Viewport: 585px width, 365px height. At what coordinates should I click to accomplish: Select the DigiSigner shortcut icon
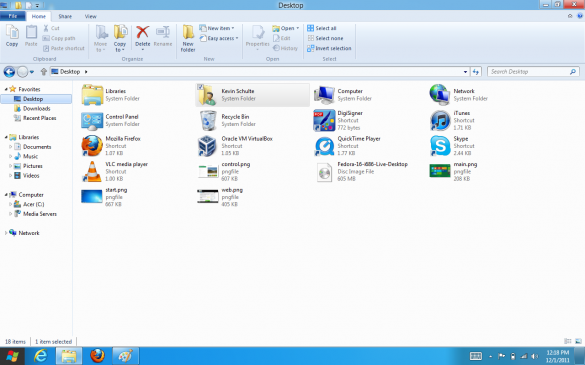pyautogui.click(x=324, y=121)
